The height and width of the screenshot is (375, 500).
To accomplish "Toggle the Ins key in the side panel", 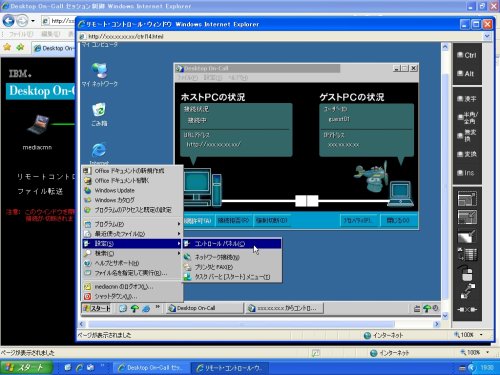I will coord(466,173).
